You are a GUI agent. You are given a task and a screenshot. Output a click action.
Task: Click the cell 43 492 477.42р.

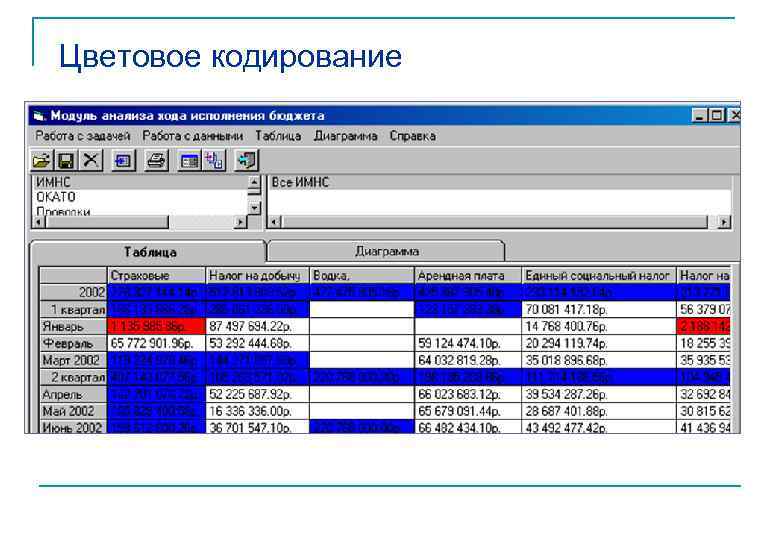(599, 427)
